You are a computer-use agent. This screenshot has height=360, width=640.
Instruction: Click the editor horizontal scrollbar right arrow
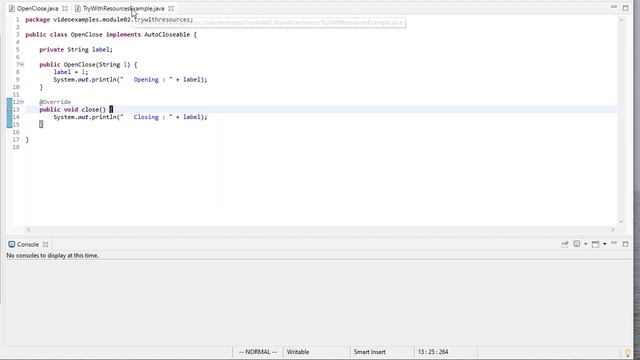pyautogui.click(x=613, y=229)
